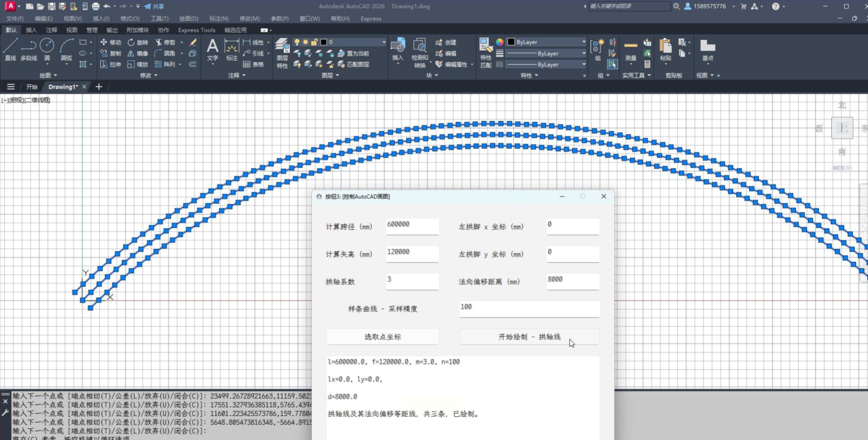Open the layer name dropdown list

pos(383,42)
